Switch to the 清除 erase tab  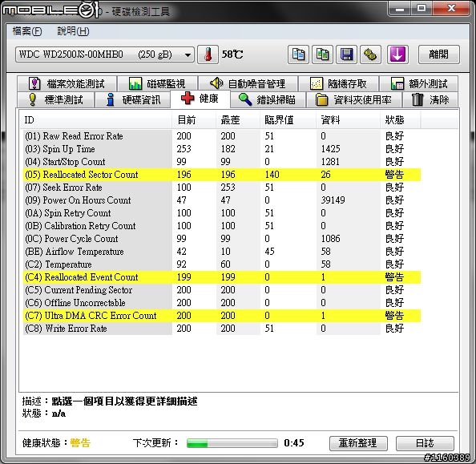(430, 99)
